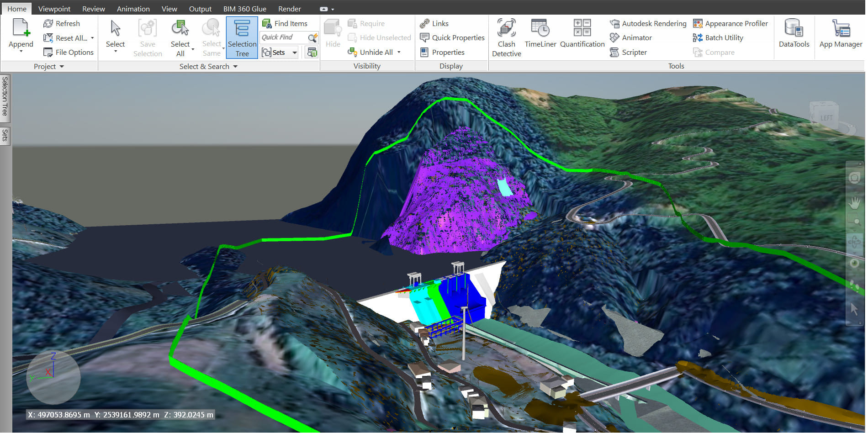
Task: Expand the Select & Search panel
Action: [236, 67]
